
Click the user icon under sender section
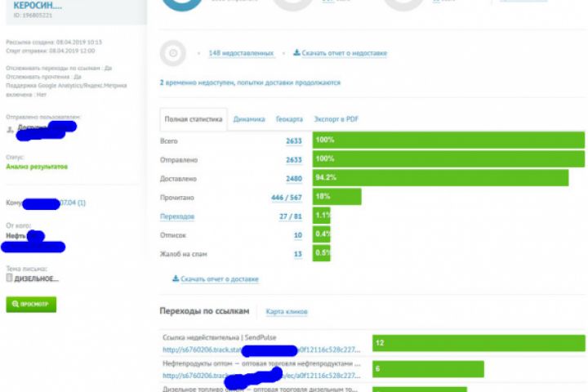click(10, 130)
